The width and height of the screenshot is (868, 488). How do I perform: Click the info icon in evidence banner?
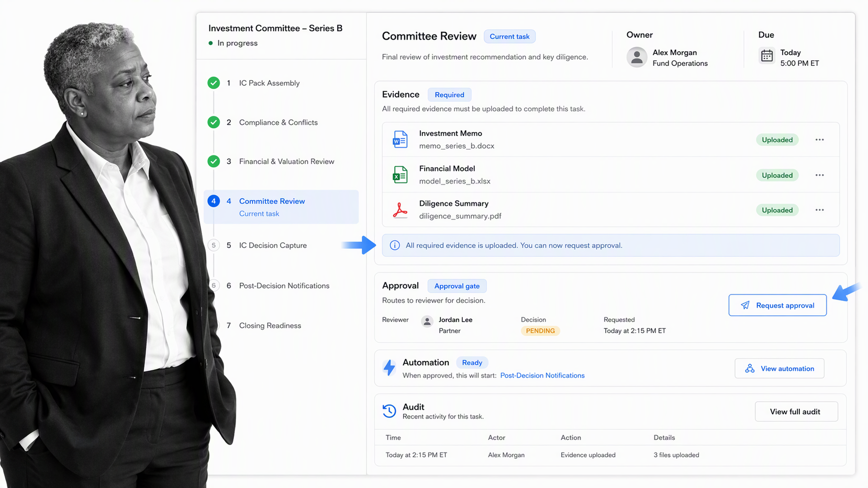tap(395, 245)
